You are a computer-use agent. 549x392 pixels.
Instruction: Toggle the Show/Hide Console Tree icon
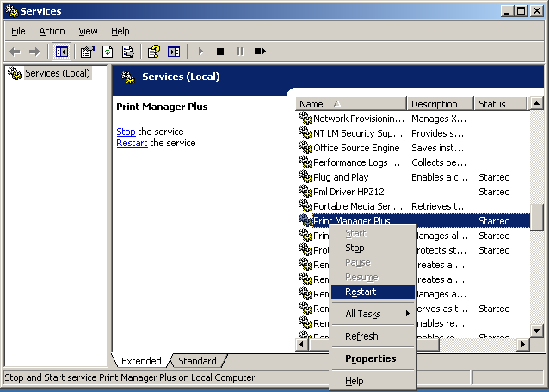(62, 52)
